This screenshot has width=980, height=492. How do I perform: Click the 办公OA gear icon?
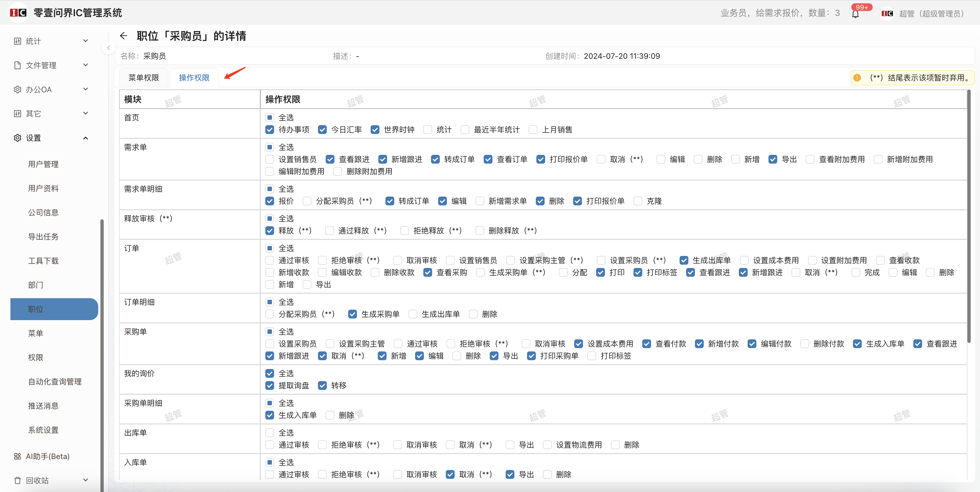tap(18, 90)
